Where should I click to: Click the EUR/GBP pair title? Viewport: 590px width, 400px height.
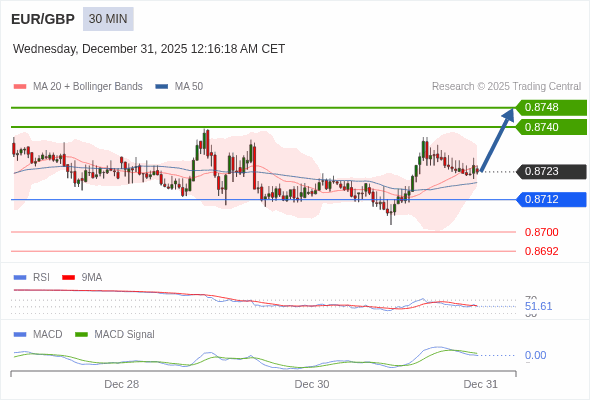(43, 19)
